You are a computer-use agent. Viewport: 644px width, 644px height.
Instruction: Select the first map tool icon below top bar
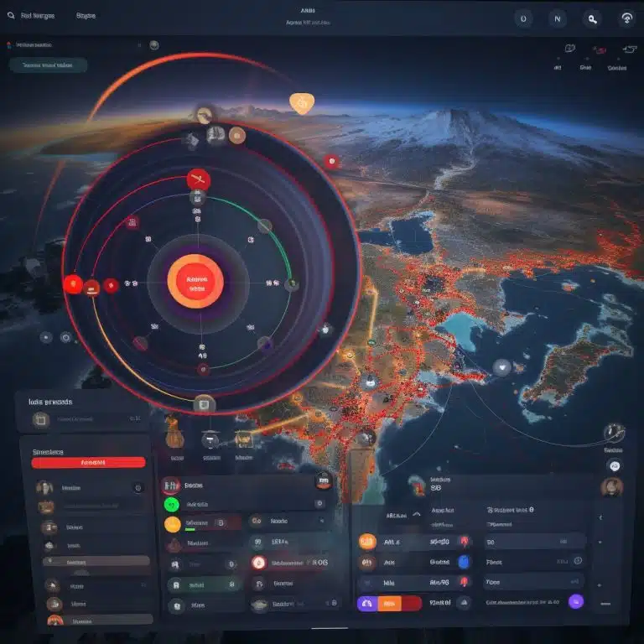[569, 49]
